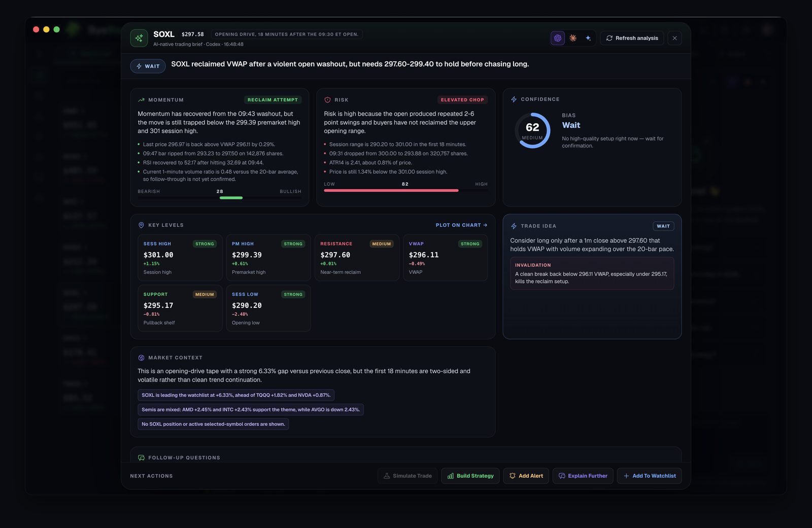Click the risk low-high gauge bar
Screen dimensions: 812x528
pyautogui.click(x=405, y=190)
